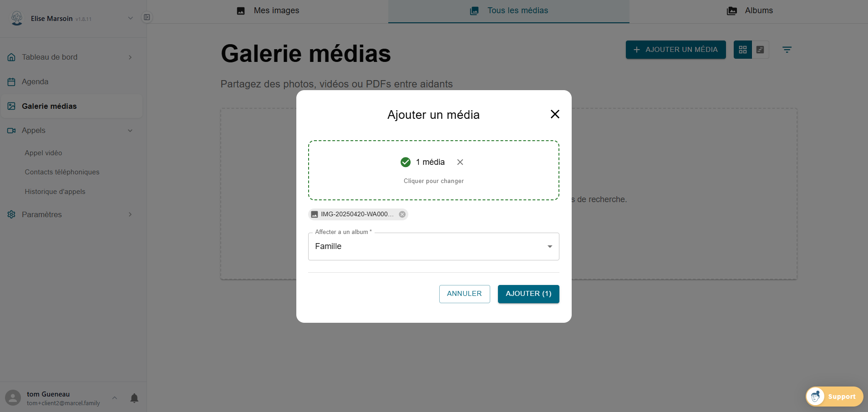This screenshot has width=868, height=412.
Task: Switch to the Albums tab
Action: click(750, 10)
